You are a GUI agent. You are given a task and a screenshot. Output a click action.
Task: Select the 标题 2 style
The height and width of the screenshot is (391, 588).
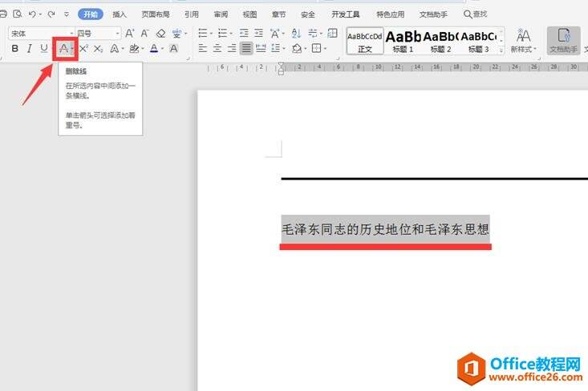click(x=440, y=41)
